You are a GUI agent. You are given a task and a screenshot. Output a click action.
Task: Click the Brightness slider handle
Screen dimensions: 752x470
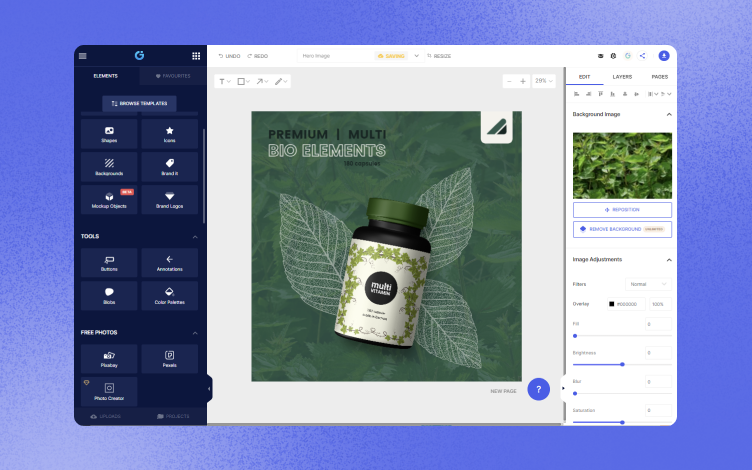[x=622, y=364]
